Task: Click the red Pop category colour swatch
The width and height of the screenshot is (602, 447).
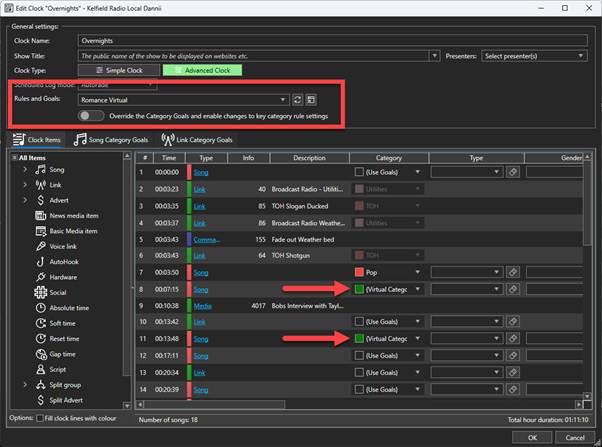Action: pos(359,272)
